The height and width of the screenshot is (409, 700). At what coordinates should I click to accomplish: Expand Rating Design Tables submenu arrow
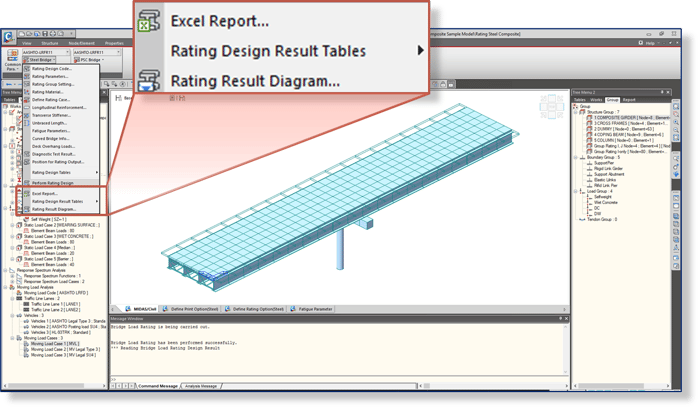98,172
